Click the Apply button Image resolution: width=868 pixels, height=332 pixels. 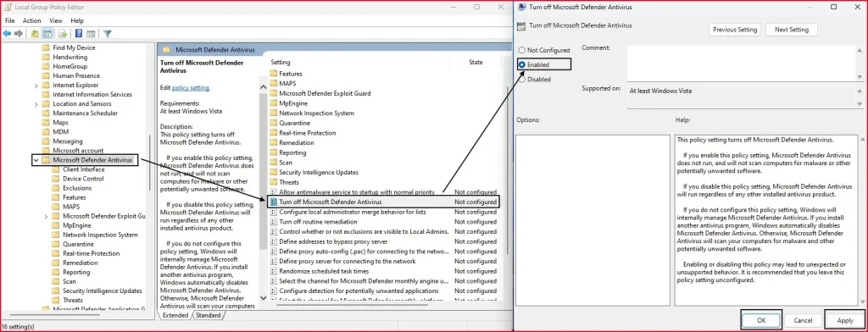point(845,320)
